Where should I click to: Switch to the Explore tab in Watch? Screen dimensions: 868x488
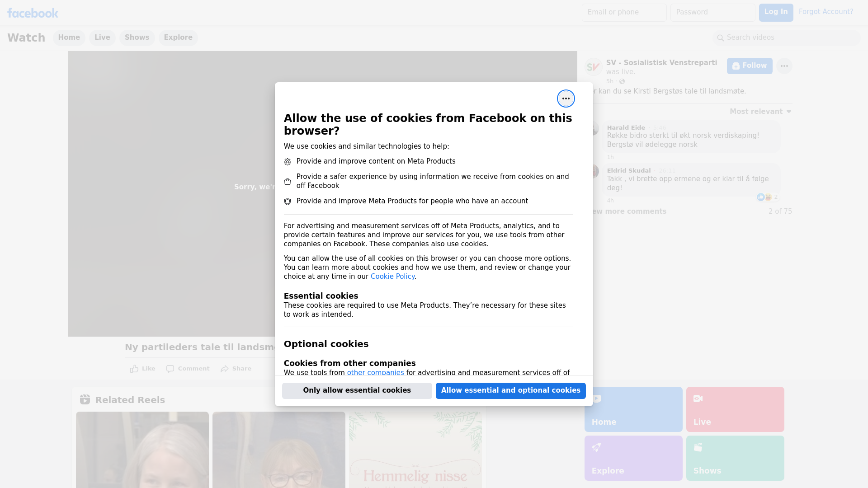pyautogui.click(x=178, y=38)
